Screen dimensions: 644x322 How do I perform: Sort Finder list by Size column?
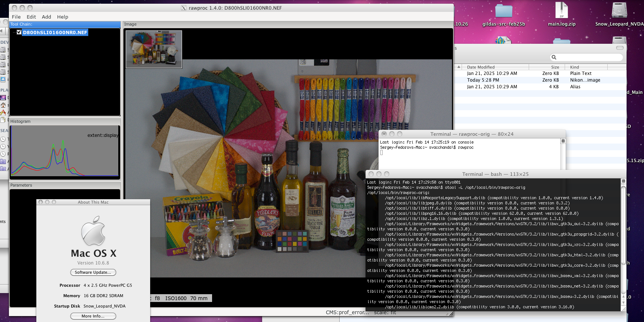[546, 67]
